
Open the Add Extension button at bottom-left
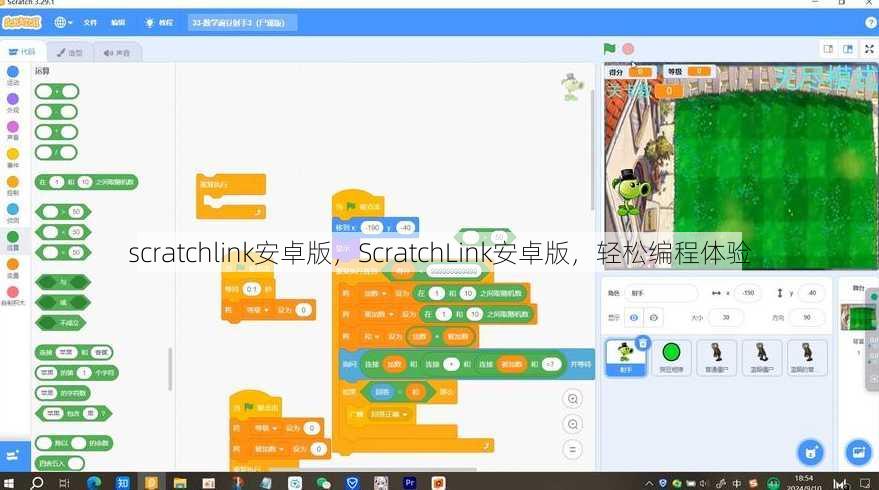[14, 455]
